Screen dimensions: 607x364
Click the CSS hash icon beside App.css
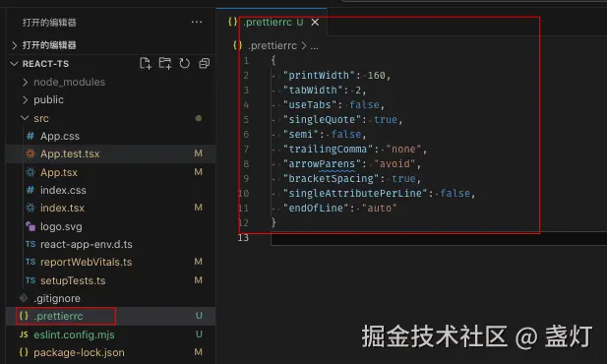pyautogui.click(x=30, y=136)
